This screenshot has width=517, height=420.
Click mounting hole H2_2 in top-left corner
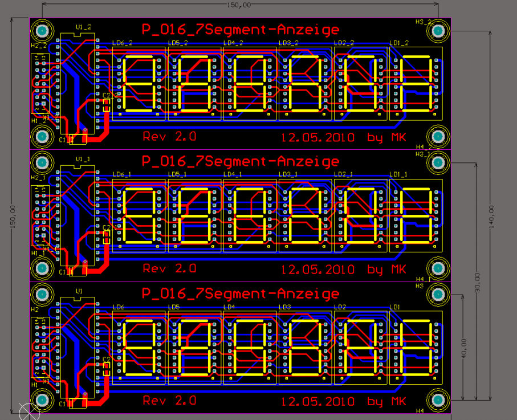(x=42, y=31)
